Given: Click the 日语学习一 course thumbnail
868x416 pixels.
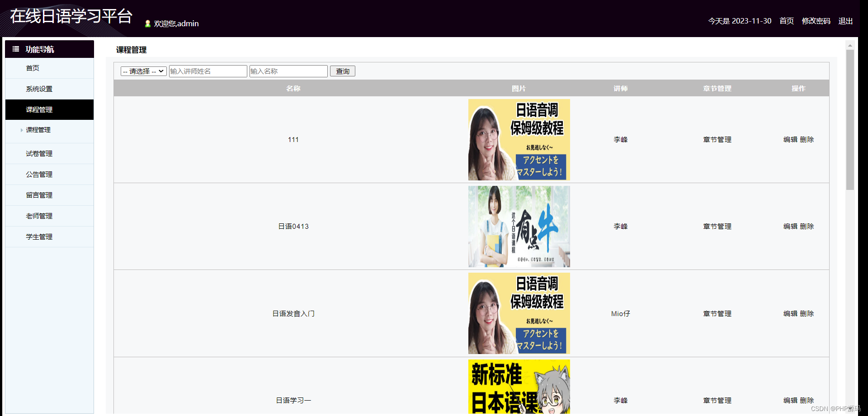Looking at the screenshot, I should 519,387.
